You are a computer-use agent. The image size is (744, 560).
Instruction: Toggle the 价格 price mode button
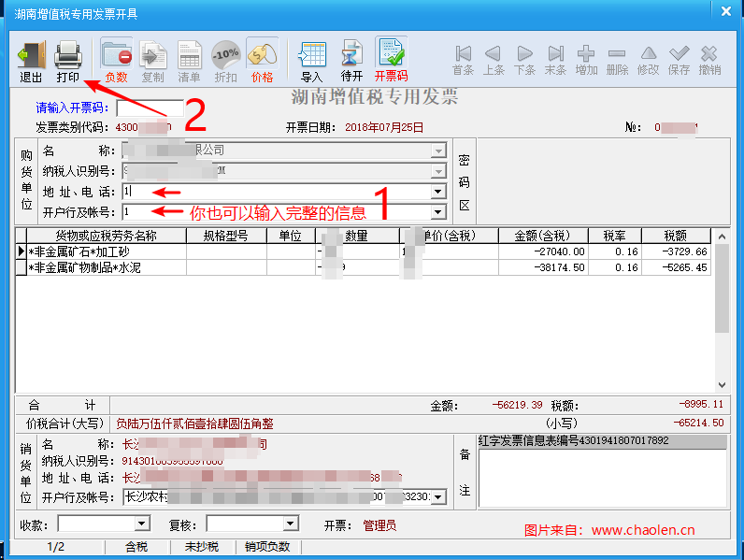(263, 60)
